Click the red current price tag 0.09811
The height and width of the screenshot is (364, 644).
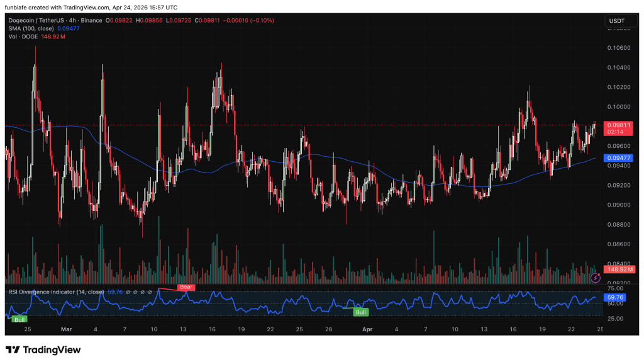coord(614,125)
